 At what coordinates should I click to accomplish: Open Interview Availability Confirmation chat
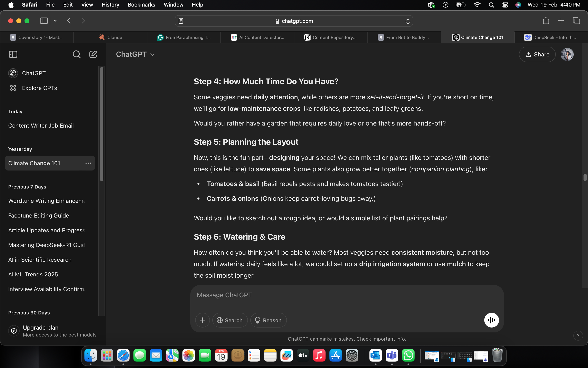tap(50, 289)
